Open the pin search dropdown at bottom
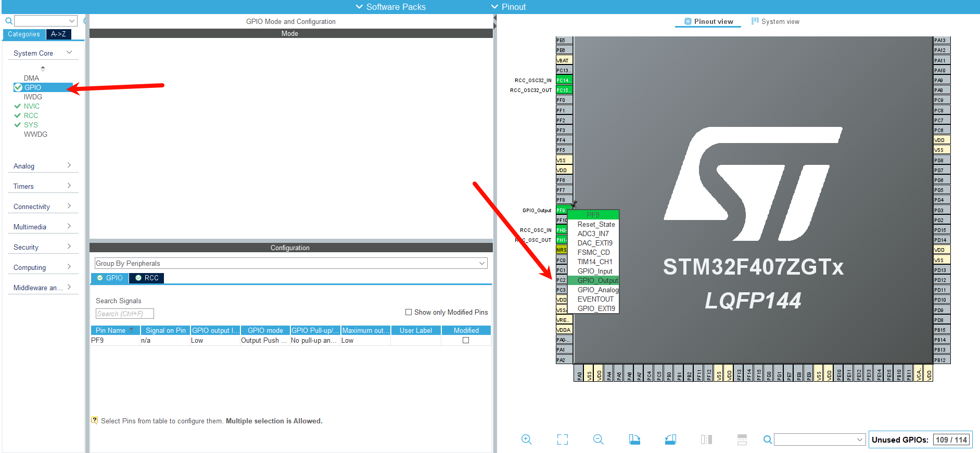Screen dimensions: 980x453 tap(860, 439)
